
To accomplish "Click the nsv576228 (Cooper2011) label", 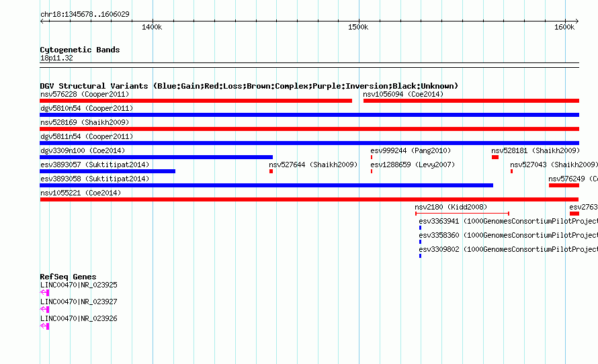I will [85, 94].
